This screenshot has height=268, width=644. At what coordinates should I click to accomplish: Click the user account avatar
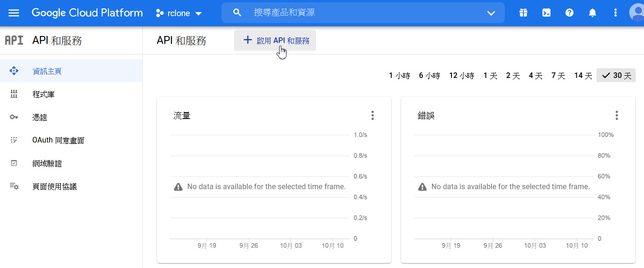pos(637,13)
